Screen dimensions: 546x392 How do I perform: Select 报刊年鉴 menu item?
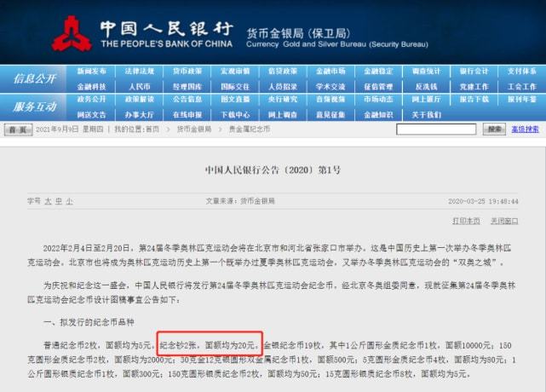(x=521, y=100)
